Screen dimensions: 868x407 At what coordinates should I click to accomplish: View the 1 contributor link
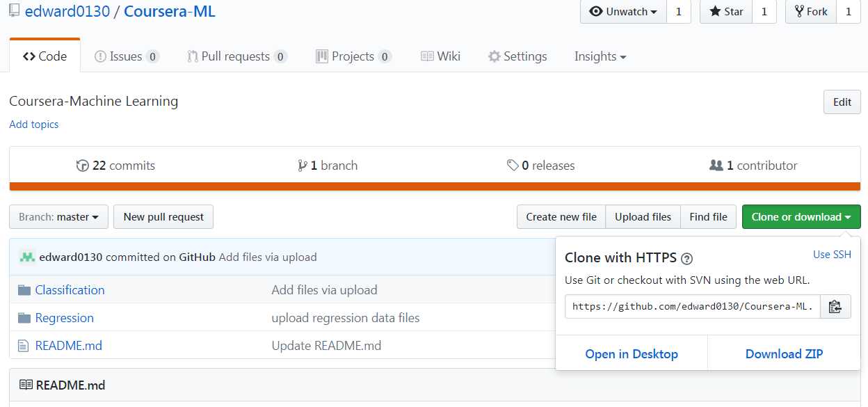(x=753, y=166)
